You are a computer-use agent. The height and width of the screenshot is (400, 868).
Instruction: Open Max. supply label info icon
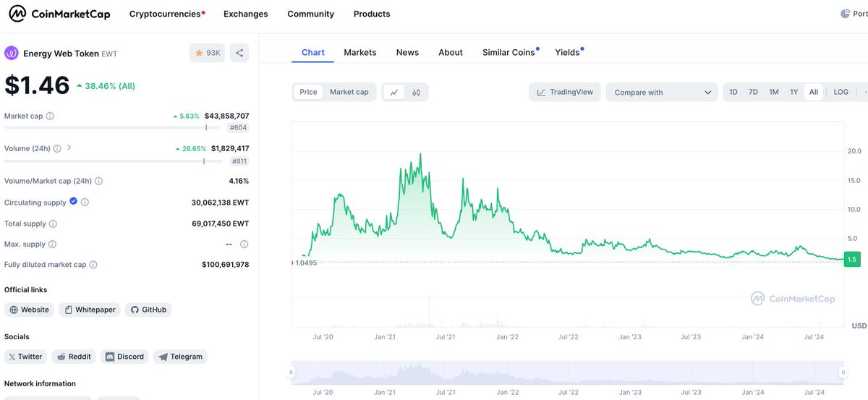tap(53, 244)
